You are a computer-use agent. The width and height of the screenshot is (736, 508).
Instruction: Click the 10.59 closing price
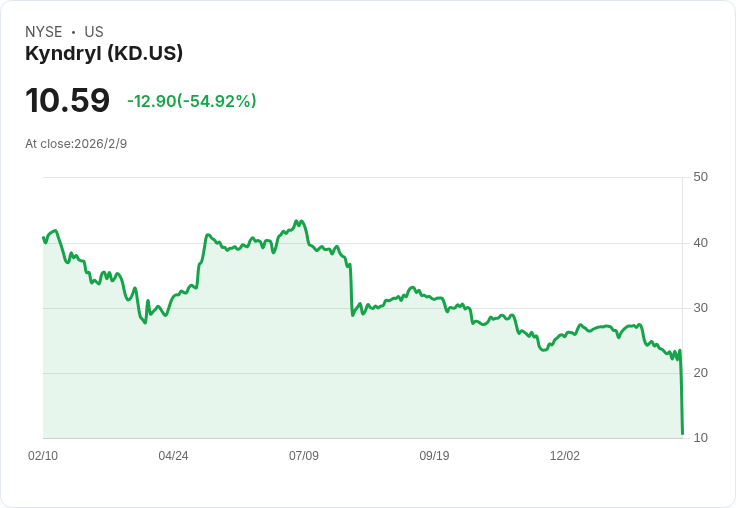(x=67, y=101)
